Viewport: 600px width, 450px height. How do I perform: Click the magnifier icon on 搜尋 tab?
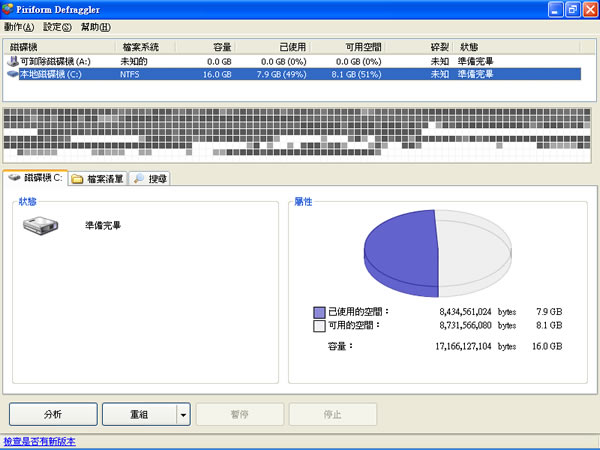[x=139, y=179]
